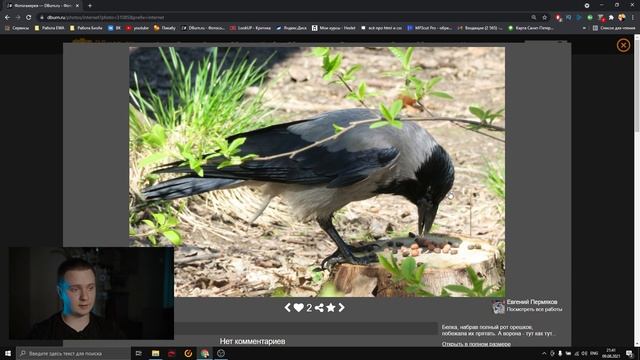Open the Extensions puzzle icon
The height and width of the screenshot is (360, 640).
point(611,18)
